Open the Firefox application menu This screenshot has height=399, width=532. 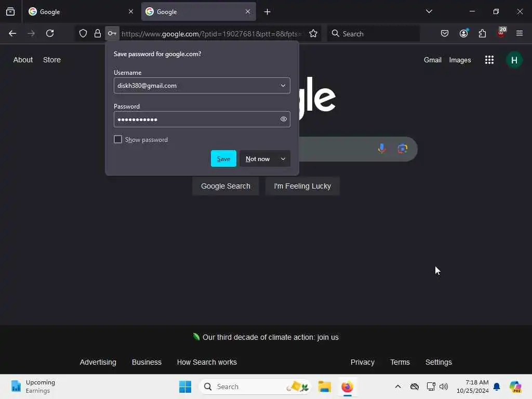pos(520,34)
